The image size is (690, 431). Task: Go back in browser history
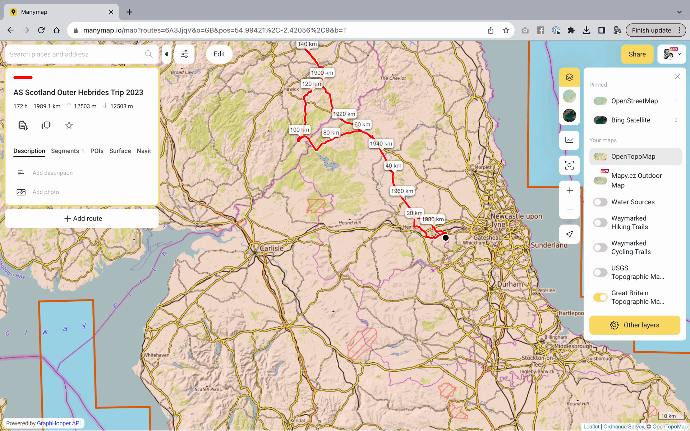point(11,30)
